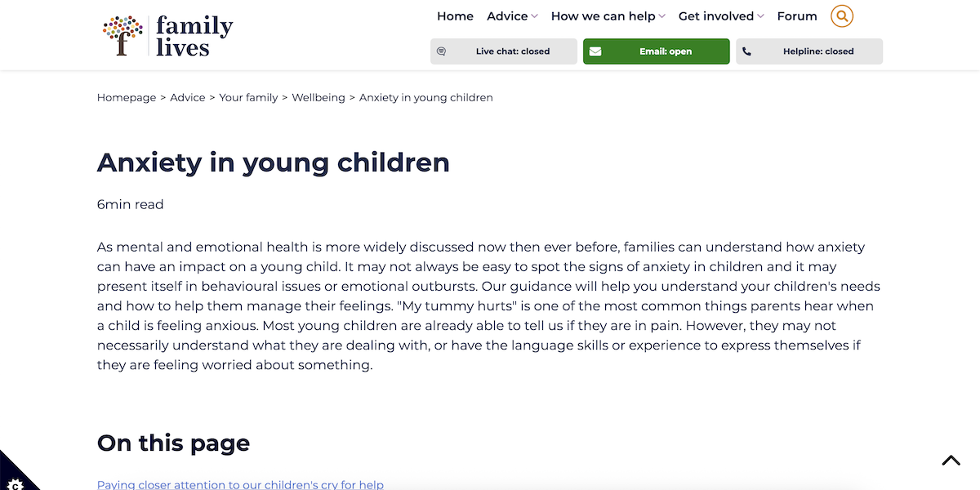Click the Family Lives tree logo
The image size is (980, 490).
point(121,34)
